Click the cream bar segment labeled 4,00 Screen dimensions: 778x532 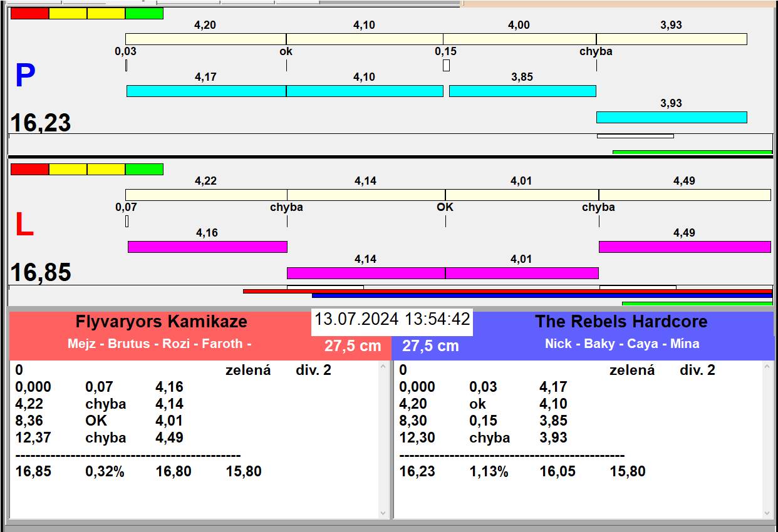[x=519, y=39]
